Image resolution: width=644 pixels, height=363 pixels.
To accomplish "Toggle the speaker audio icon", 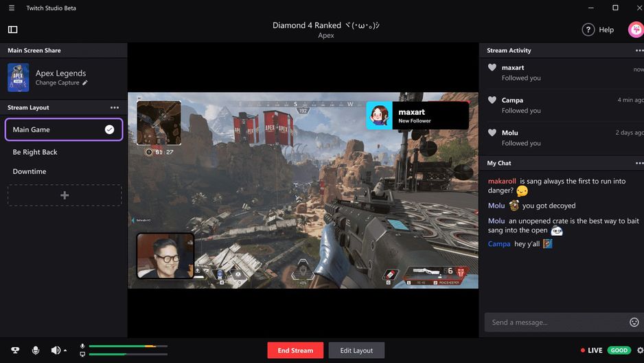I will pos(56,350).
